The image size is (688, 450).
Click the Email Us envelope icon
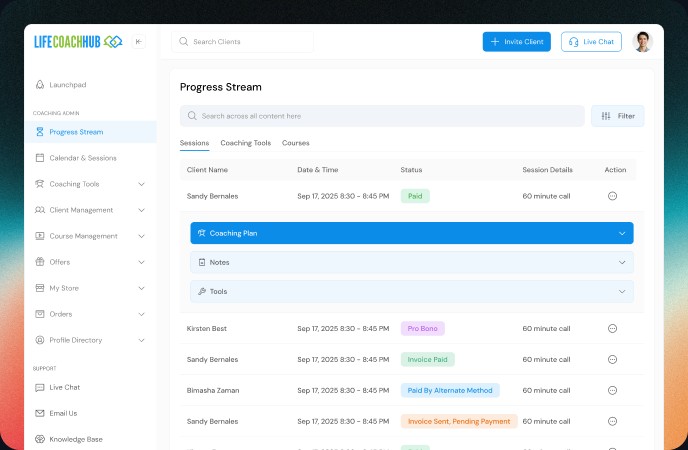click(40, 413)
